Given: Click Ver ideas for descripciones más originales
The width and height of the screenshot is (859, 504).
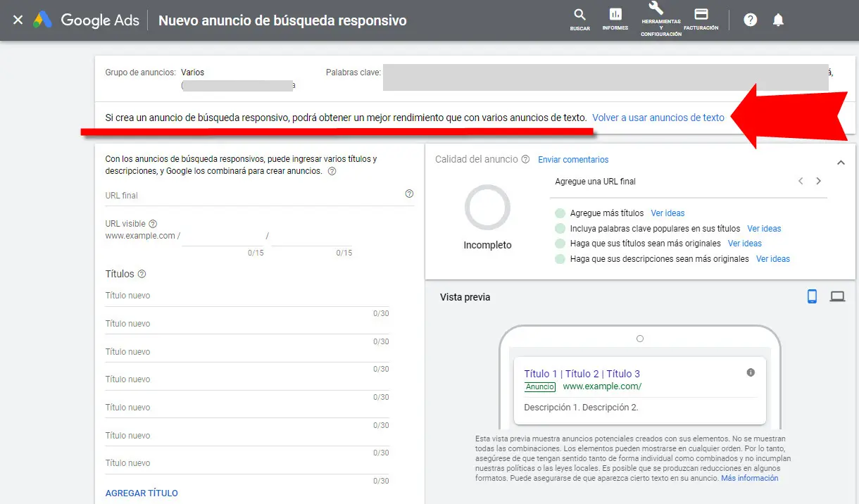Looking at the screenshot, I should click(773, 259).
